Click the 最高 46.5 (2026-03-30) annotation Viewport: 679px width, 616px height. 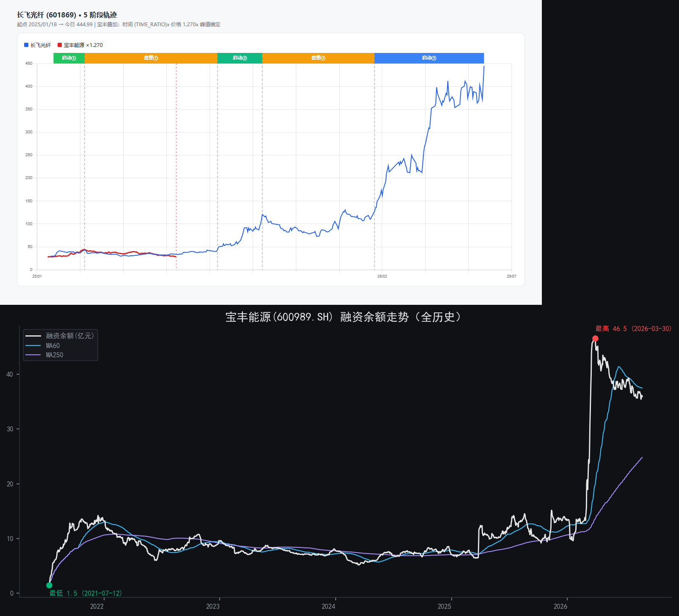(633, 329)
